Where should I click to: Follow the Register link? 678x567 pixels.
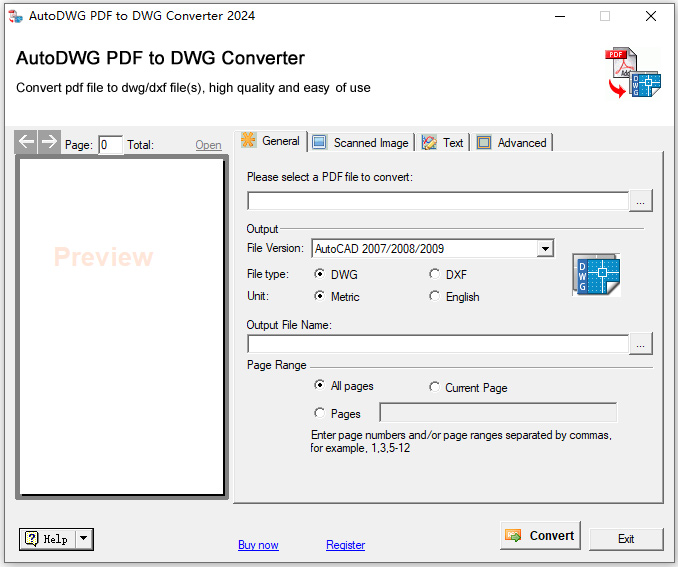pyautogui.click(x=345, y=545)
